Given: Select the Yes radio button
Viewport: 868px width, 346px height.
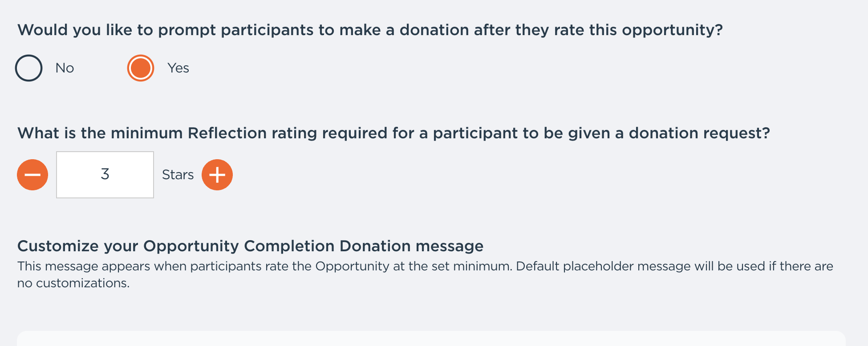Looking at the screenshot, I should pyautogui.click(x=141, y=68).
